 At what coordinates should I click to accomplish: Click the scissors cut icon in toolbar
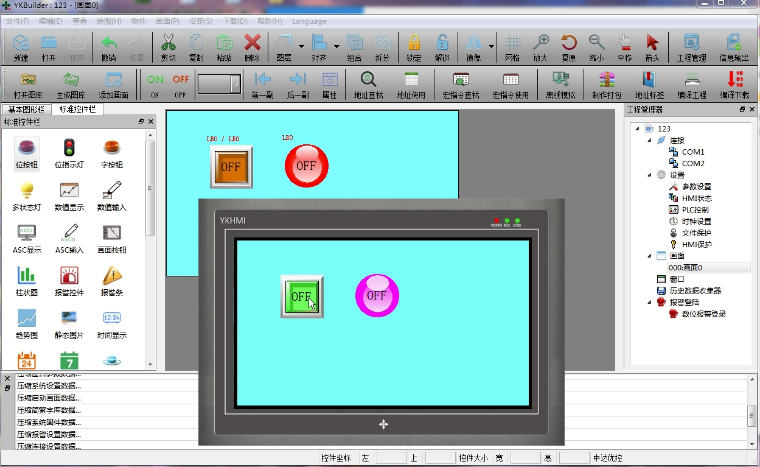168,45
